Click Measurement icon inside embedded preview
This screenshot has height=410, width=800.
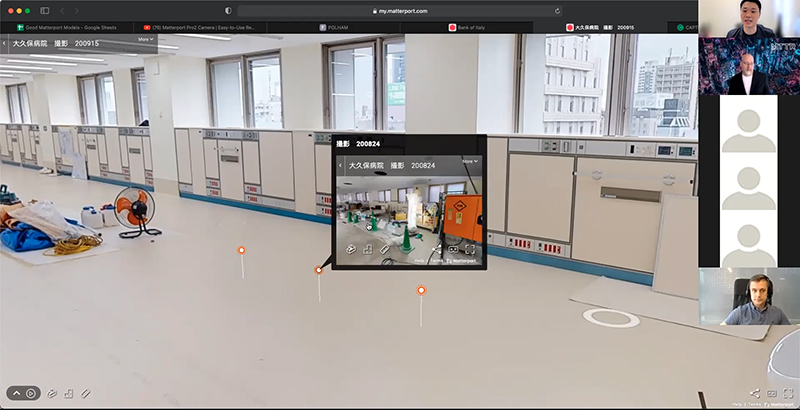[x=385, y=249]
